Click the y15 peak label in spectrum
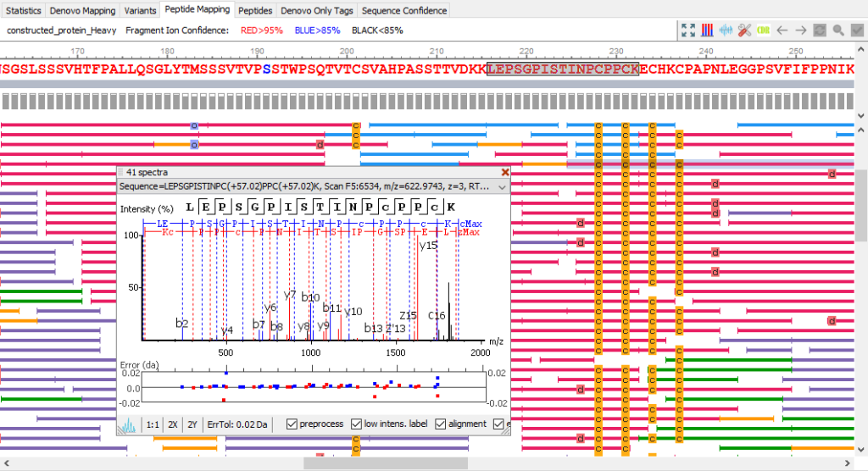 (428, 245)
